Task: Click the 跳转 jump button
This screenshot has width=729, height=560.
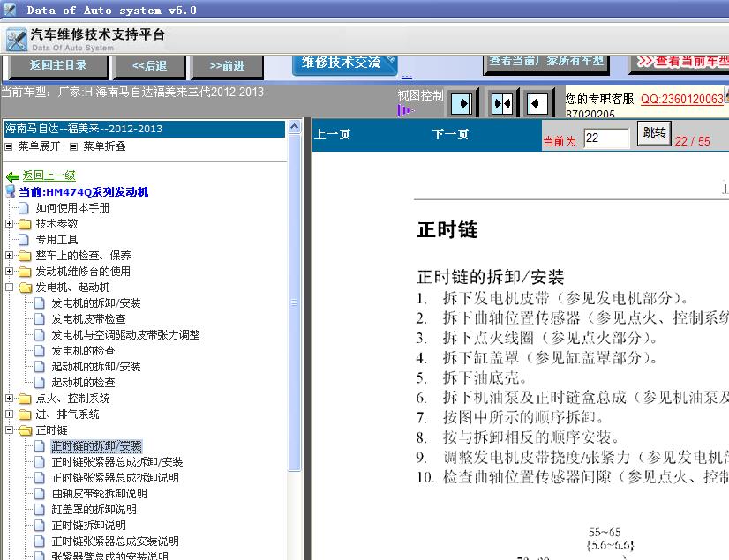Action: tap(654, 133)
